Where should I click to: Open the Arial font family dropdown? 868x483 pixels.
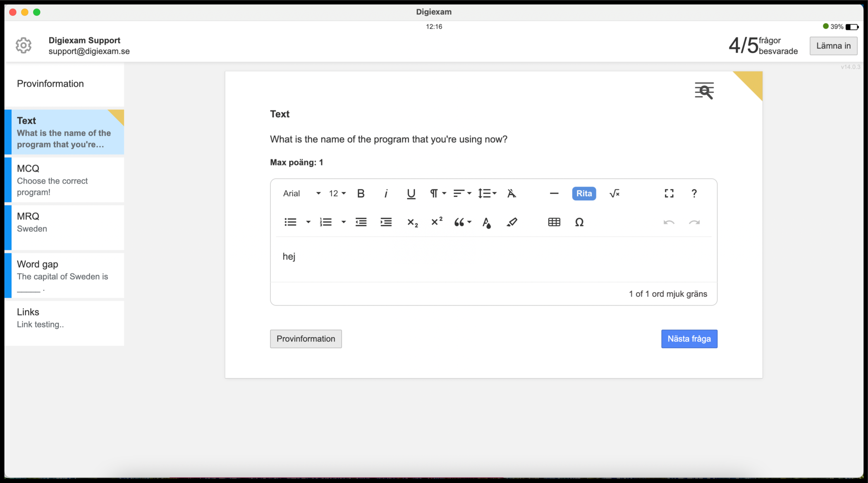coord(302,193)
